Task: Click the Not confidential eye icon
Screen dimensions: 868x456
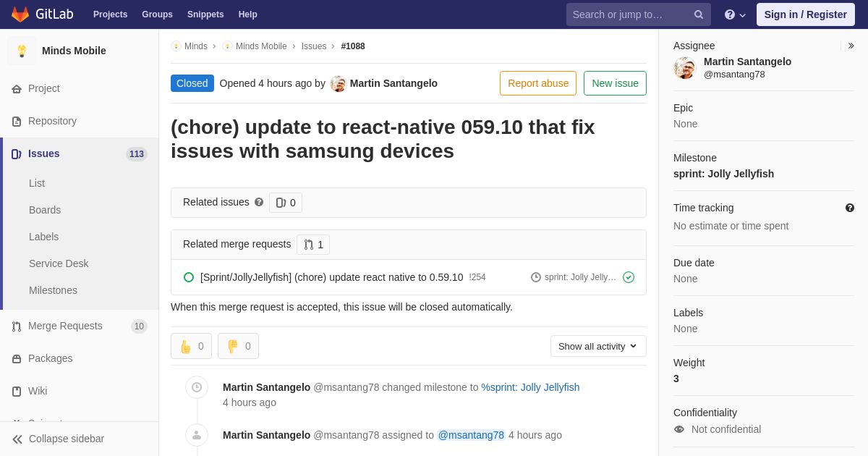Action: (679, 429)
